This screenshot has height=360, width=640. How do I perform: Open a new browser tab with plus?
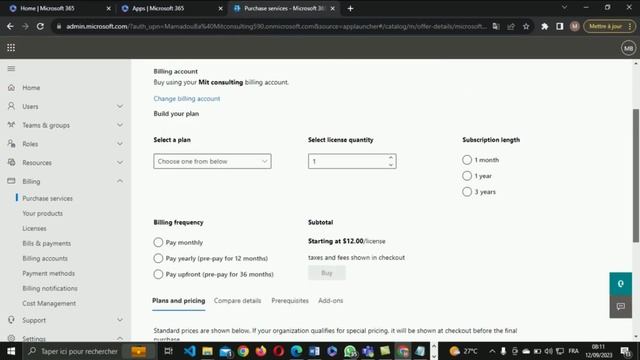coord(350,9)
